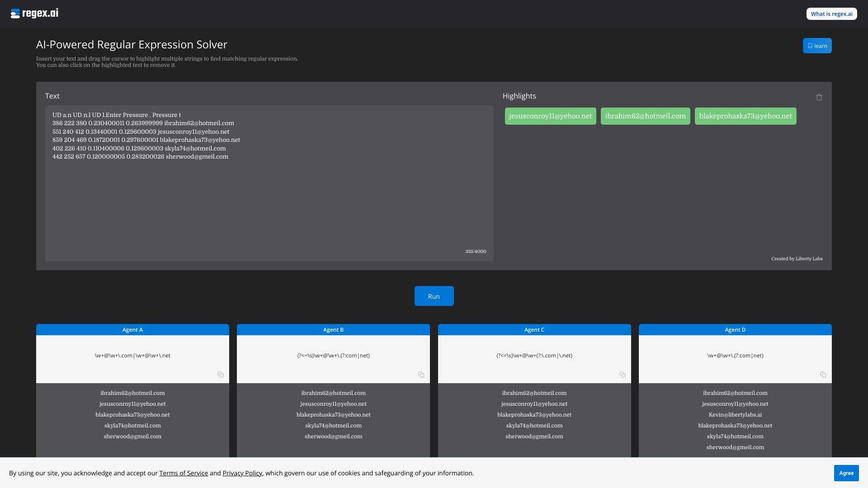
Task: Click the Run button to execute regex
Action: click(x=434, y=296)
